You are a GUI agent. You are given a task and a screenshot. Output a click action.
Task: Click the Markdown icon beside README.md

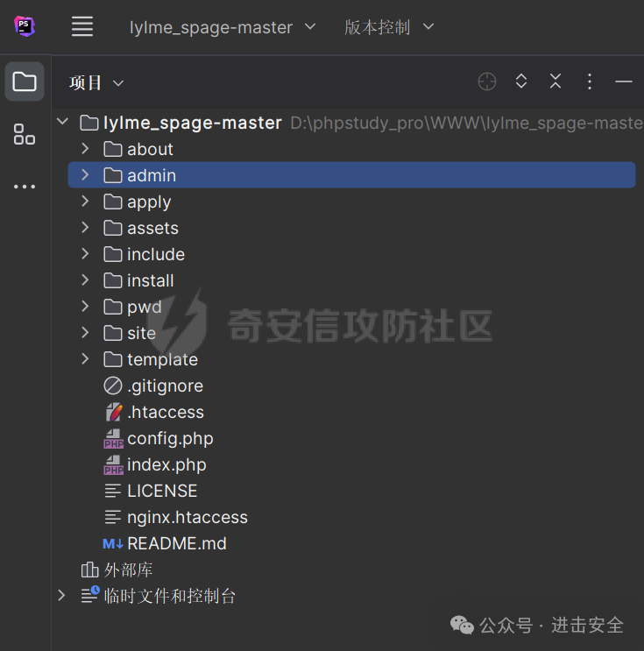(113, 544)
